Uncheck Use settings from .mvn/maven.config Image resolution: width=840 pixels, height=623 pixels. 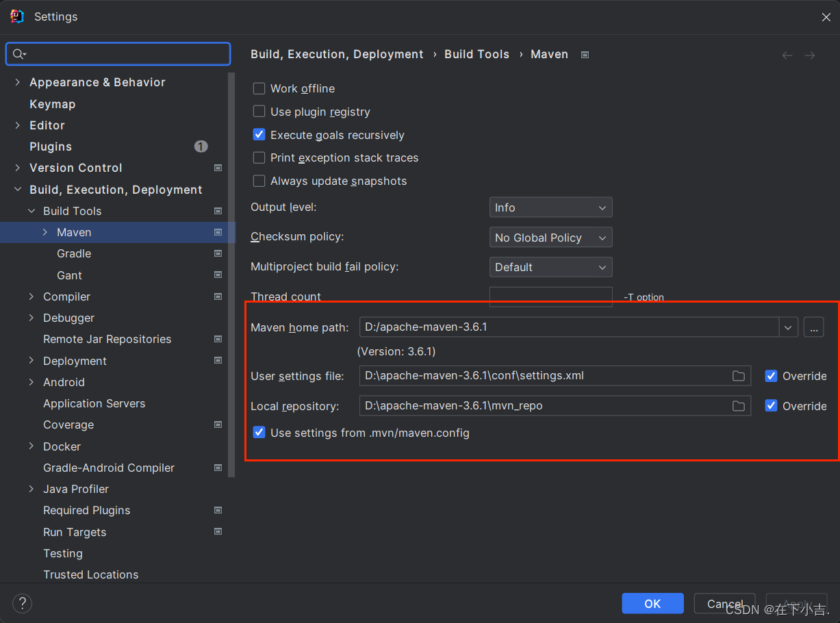[259, 433]
